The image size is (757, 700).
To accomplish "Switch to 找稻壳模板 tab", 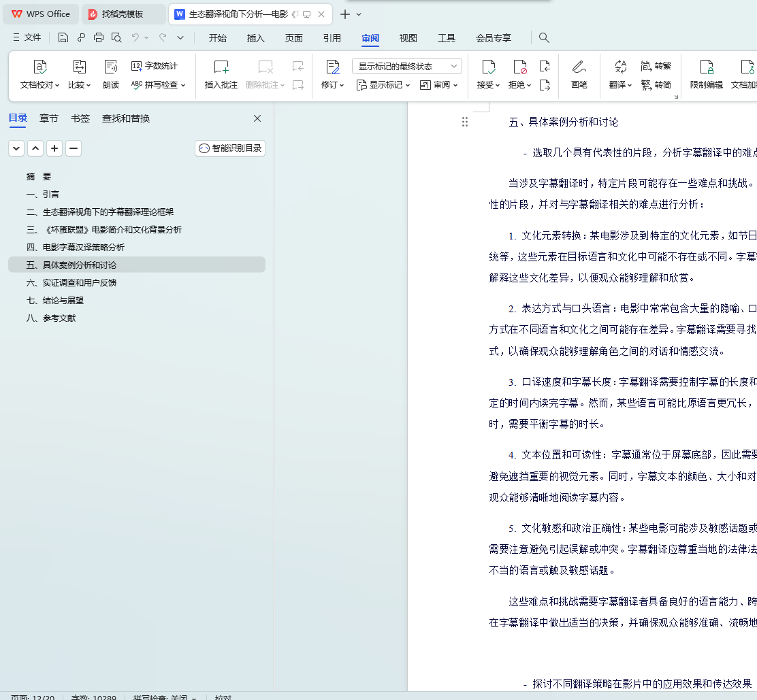I will [123, 14].
